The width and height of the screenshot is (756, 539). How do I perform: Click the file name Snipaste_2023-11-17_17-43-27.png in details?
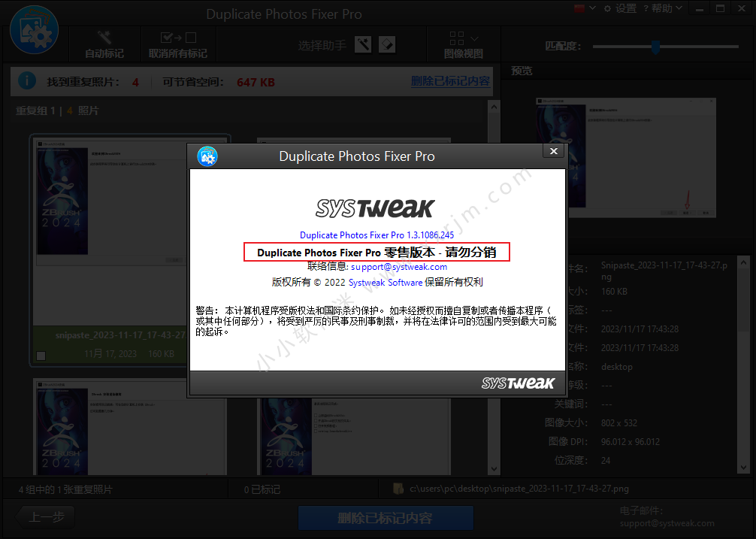coord(664,271)
